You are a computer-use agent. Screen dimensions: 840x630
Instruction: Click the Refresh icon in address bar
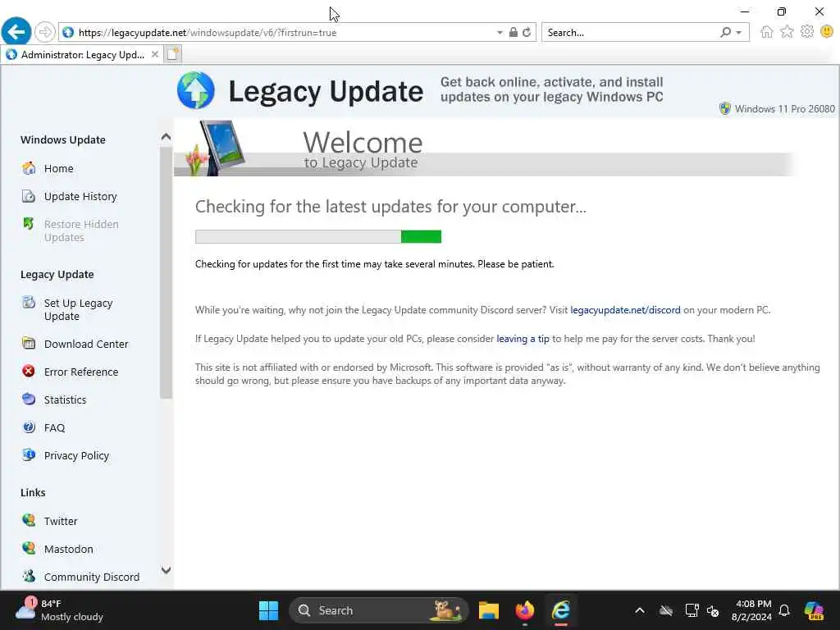click(x=527, y=32)
